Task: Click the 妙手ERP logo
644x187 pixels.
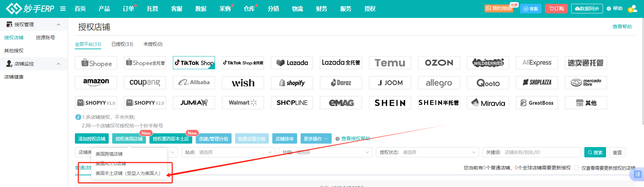Action: (x=30, y=9)
